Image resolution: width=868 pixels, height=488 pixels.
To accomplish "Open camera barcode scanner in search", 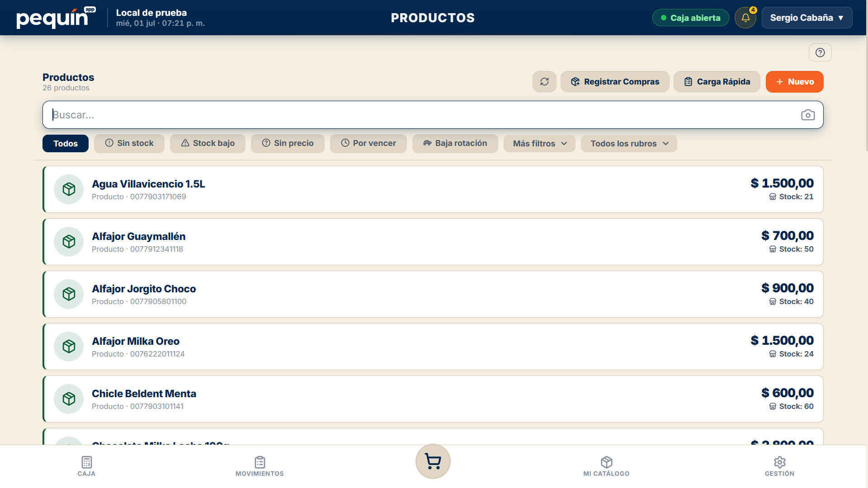I will (808, 115).
